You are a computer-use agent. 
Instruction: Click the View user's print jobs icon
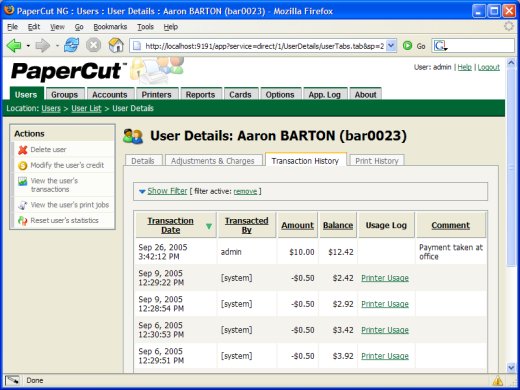coord(23,205)
